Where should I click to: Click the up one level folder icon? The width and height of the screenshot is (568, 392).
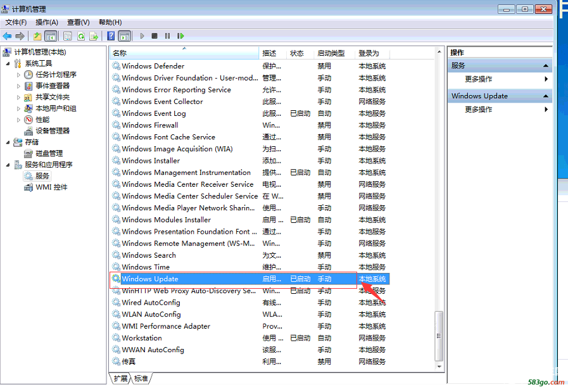click(37, 36)
